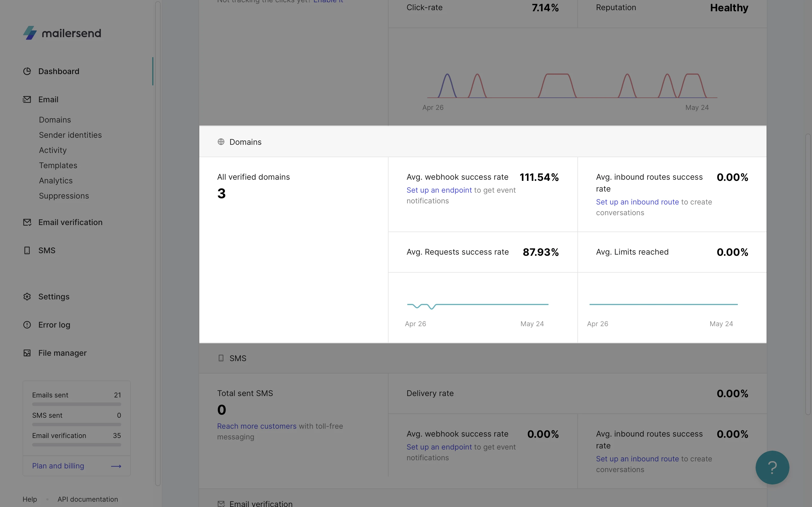Click the SMS phone icon in sidebar

[x=27, y=250]
